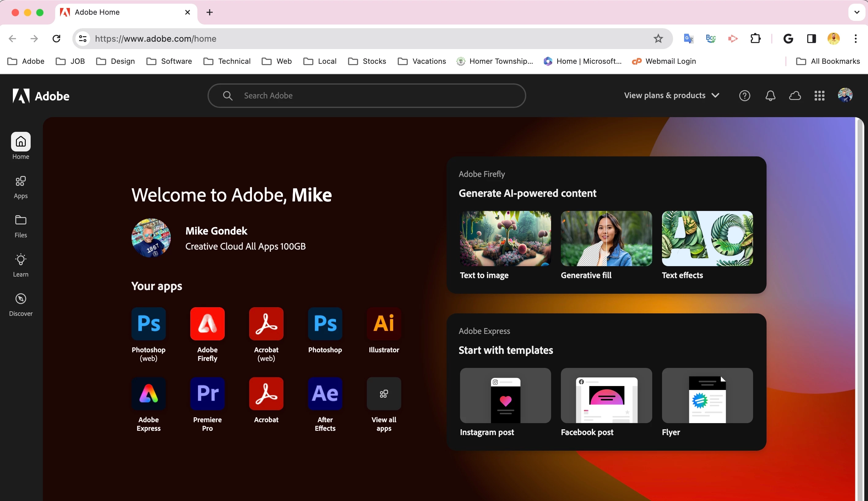Click View all apps button
Viewport: 868px width, 501px height.
pyautogui.click(x=383, y=393)
